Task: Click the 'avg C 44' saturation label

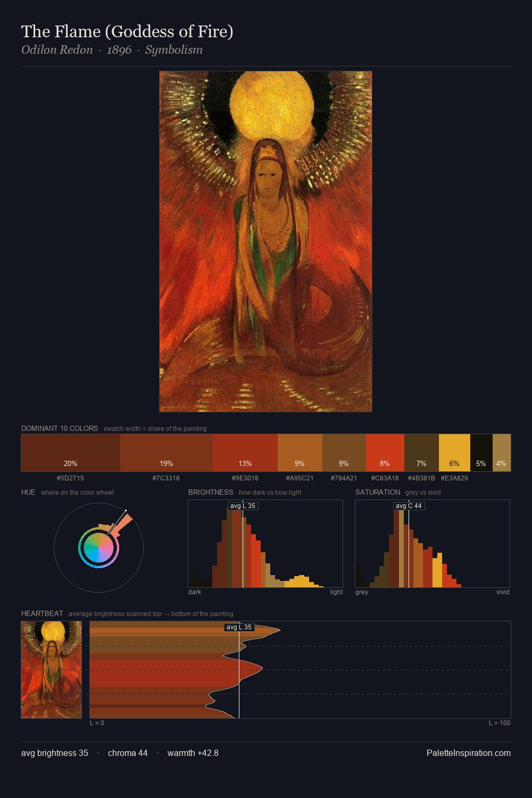Action: click(409, 506)
